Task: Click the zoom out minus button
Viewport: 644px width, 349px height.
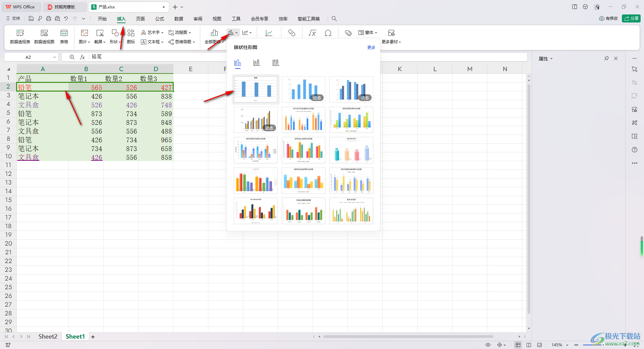Action: coord(576,345)
